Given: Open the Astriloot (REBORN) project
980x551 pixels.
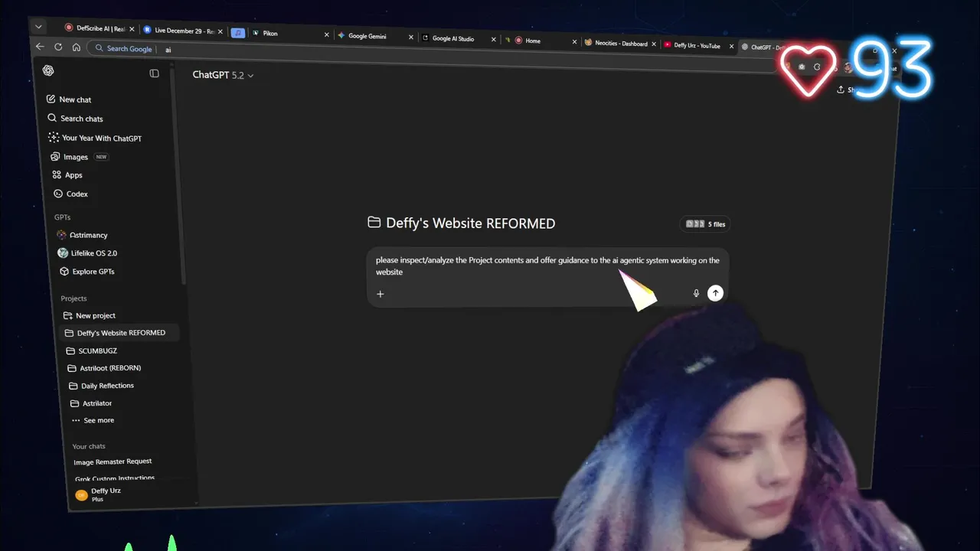Looking at the screenshot, I should coord(104,368).
